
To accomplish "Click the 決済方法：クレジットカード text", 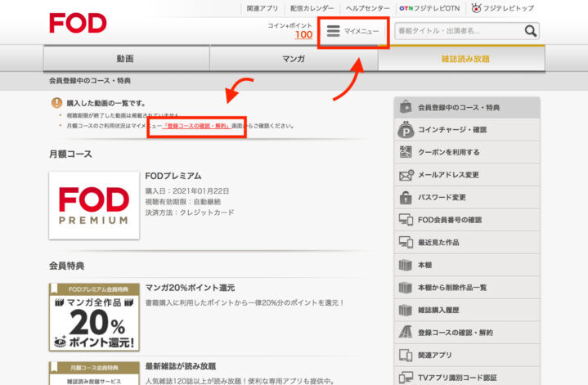I will [x=190, y=213].
